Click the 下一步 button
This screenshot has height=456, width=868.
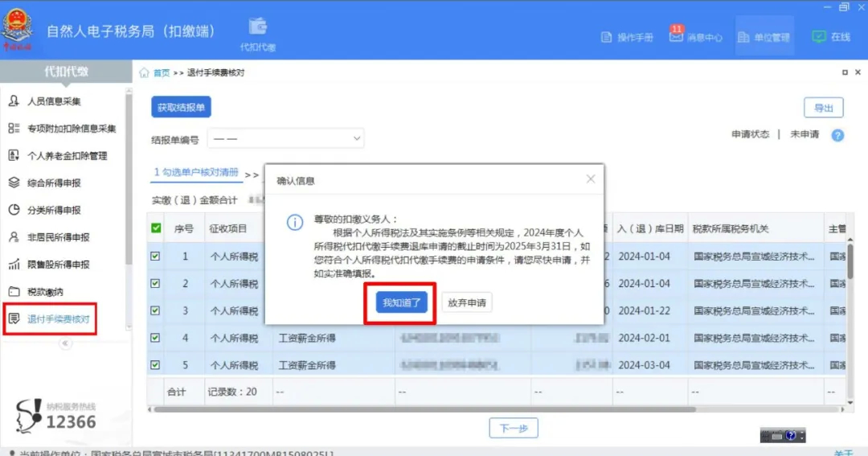coord(513,428)
